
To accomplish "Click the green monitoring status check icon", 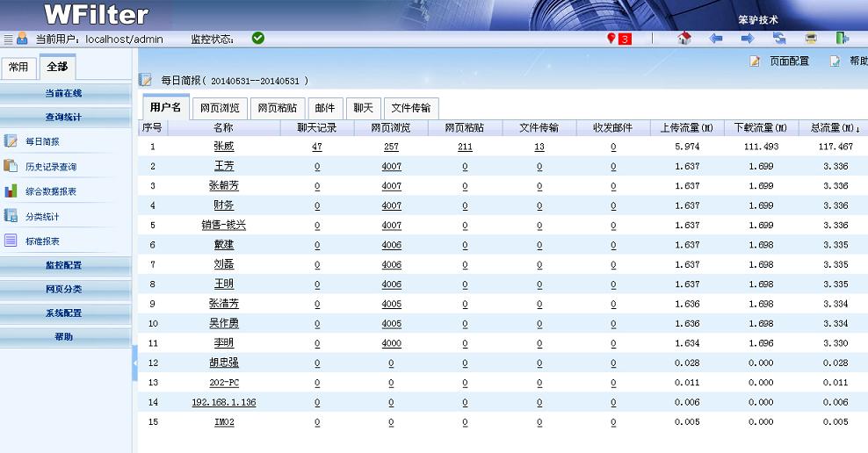I will pos(257,39).
